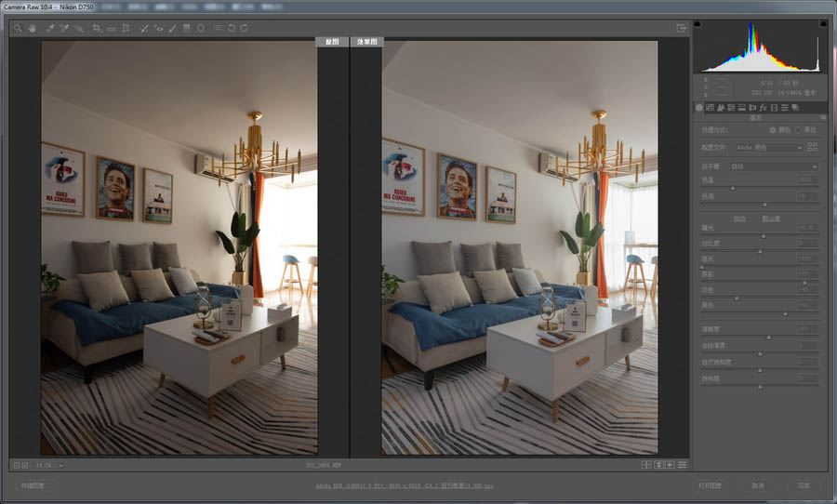837x504 pixels.
Task: Select the Spot Removal tool
Action: point(143,28)
